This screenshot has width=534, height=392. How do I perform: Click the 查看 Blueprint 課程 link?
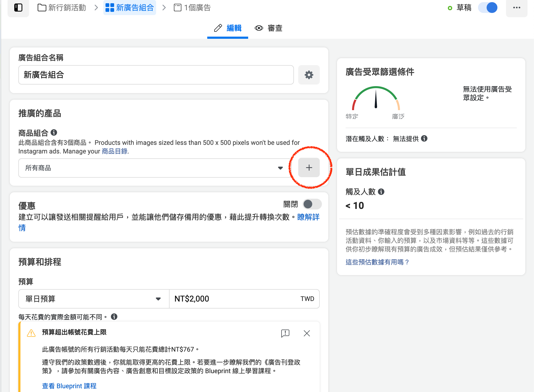[x=69, y=386]
